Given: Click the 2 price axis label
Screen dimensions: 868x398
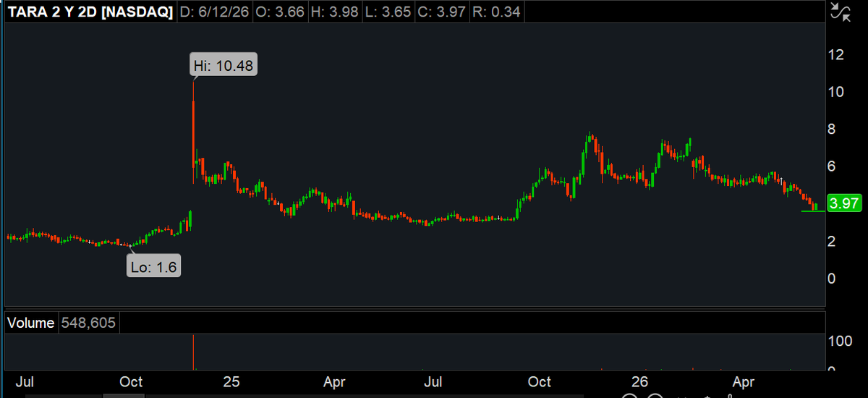Looking at the screenshot, I should point(833,241).
